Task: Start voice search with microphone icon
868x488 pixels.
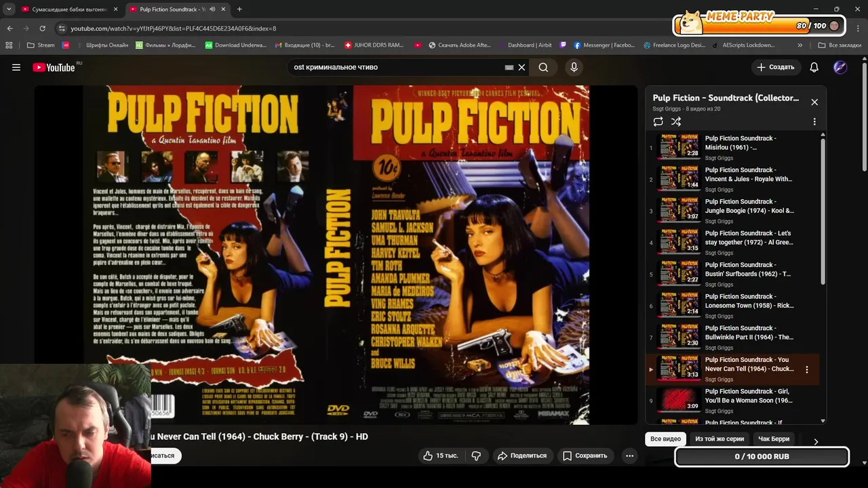Action: (x=574, y=67)
